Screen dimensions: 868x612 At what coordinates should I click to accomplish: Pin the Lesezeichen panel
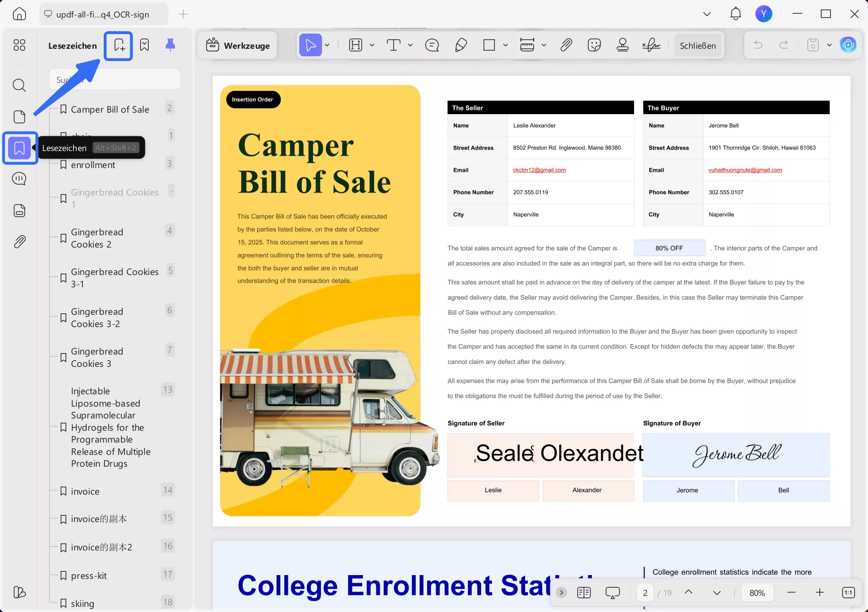[x=170, y=45]
